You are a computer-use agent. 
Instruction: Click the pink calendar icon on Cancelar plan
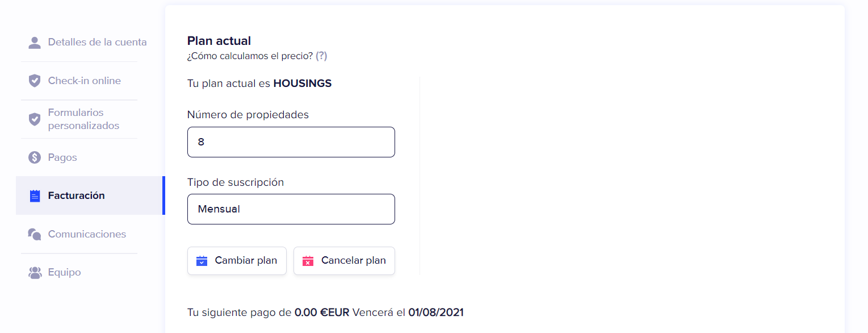point(308,261)
